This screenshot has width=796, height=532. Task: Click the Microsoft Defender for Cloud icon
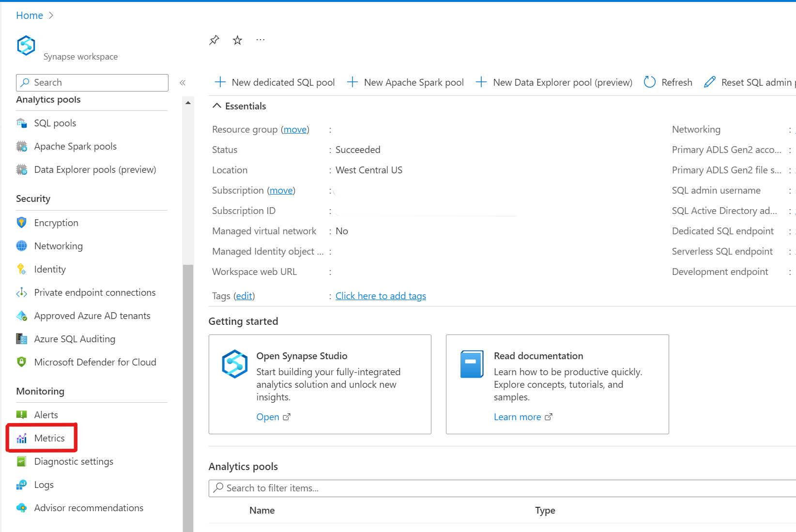(x=22, y=362)
